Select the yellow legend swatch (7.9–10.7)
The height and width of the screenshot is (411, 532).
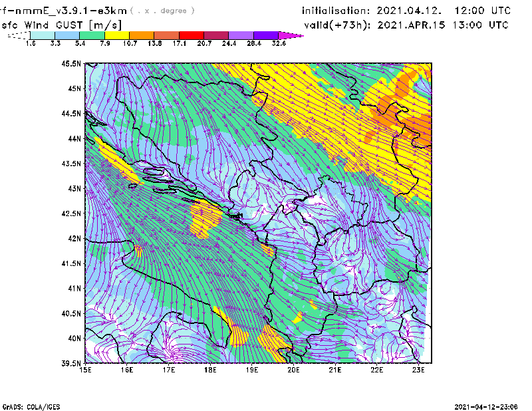(117, 35)
